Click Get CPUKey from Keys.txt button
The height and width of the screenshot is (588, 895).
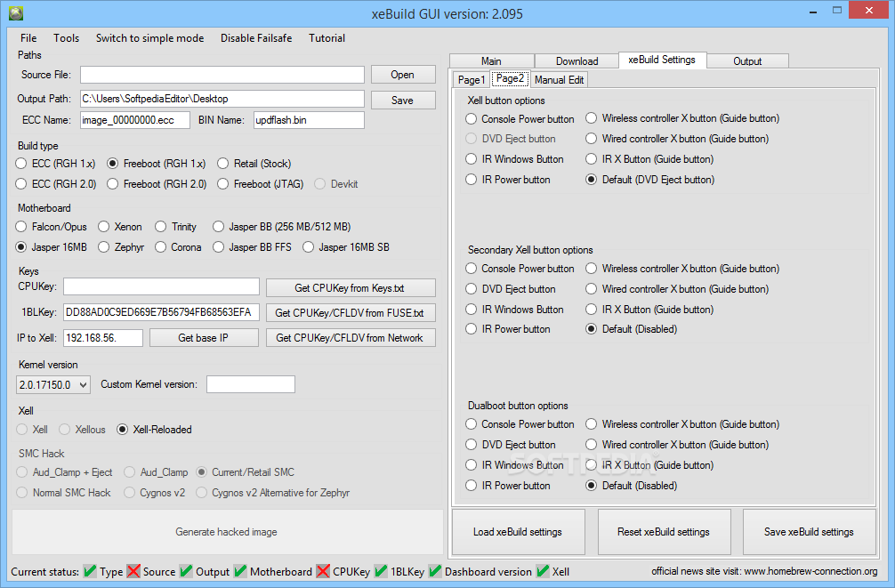[351, 288]
